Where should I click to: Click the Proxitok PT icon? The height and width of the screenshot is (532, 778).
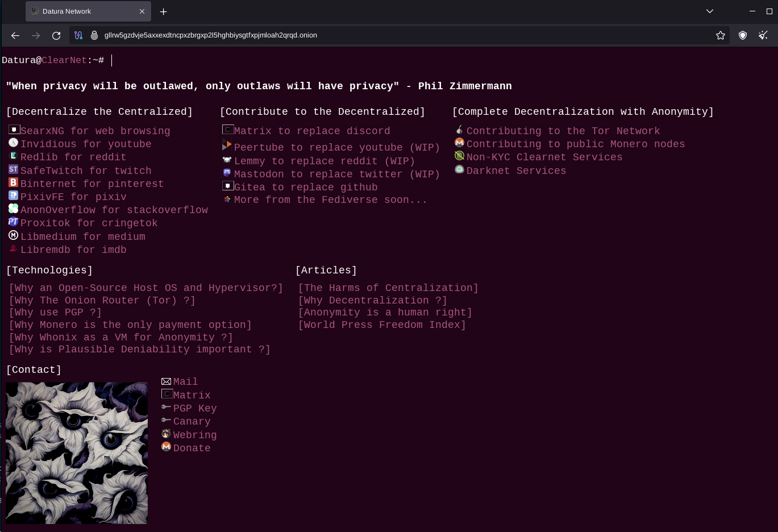click(x=14, y=222)
